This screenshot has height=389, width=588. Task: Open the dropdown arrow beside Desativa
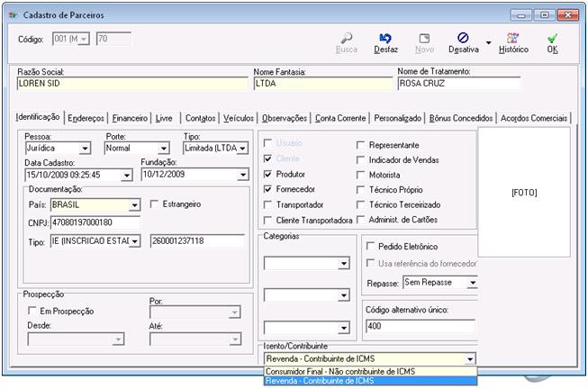(488, 42)
